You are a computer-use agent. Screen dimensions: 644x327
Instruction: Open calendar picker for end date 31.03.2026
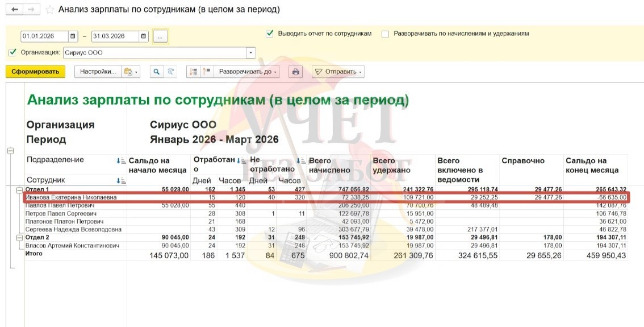[x=144, y=36]
